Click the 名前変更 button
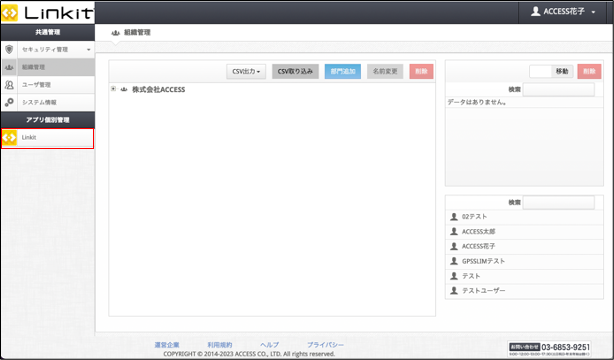The width and height of the screenshot is (614, 360). coord(385,72)
